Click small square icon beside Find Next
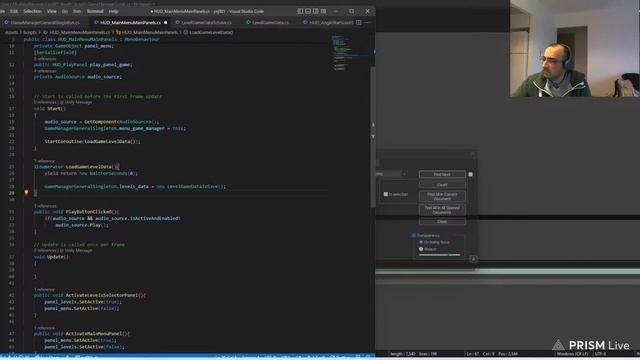The height and width of the screenshot is (360, 640). pos(471,174)
